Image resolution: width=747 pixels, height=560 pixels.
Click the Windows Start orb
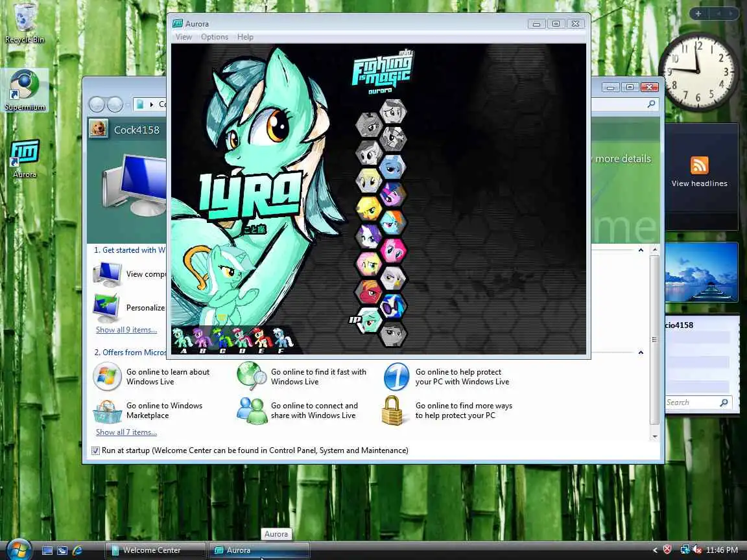(x=19, y=550)
